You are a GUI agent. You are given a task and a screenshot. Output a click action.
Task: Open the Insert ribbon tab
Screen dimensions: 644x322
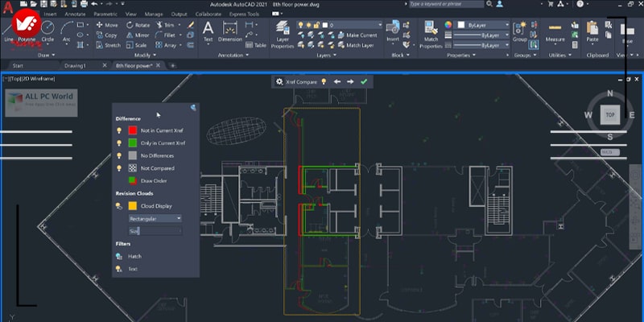click(x=50, y=14)
